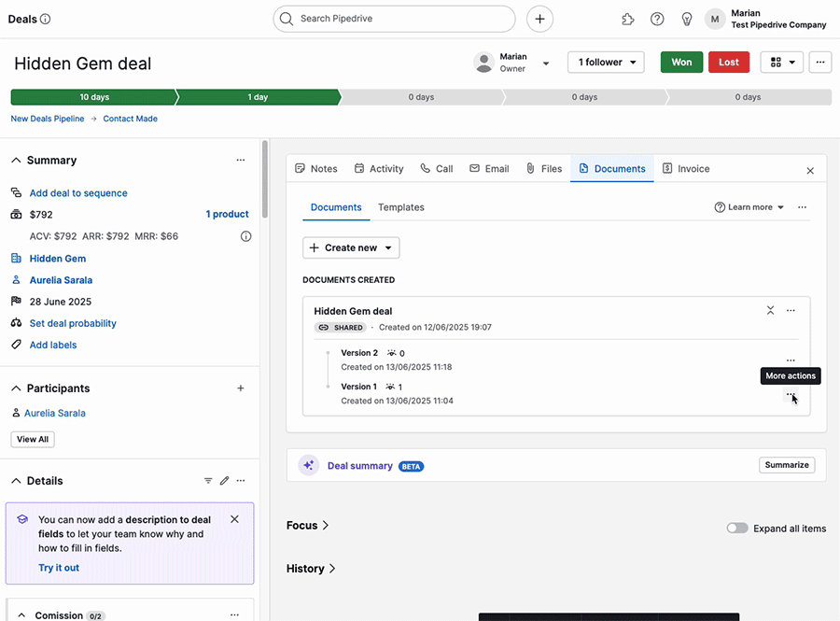840x621 pixels.
Task: Open Documents tab ellipsis menu
Action: (x=802, y=207)
